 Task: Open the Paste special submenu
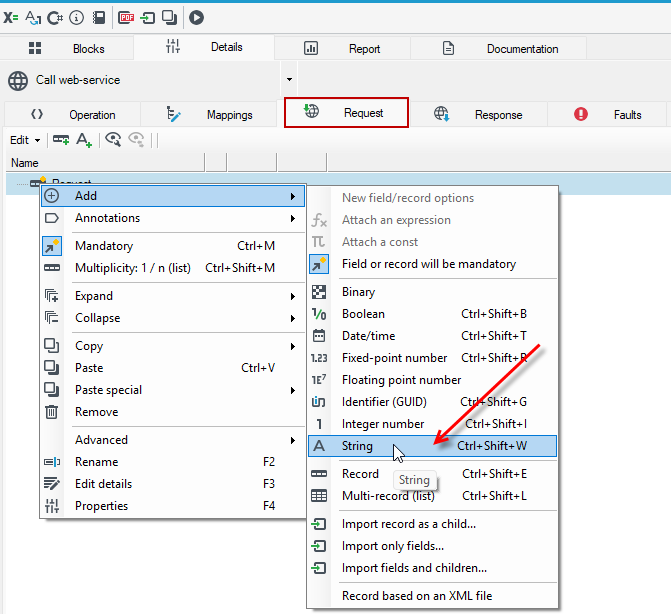pyautogui.click(x=173, y=390)
